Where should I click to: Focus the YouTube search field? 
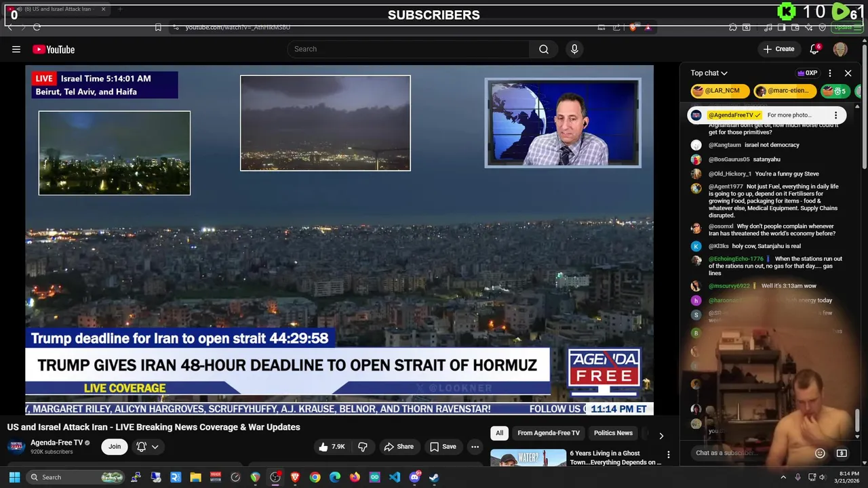[x=408, y=49]
